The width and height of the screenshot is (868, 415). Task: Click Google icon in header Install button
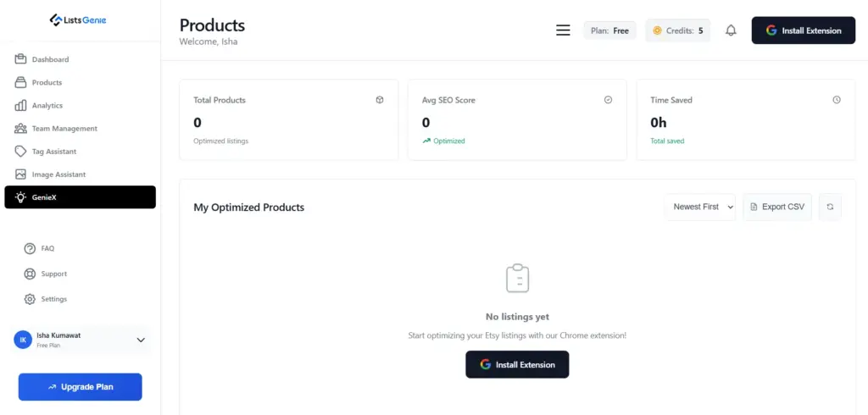(771, 30)
